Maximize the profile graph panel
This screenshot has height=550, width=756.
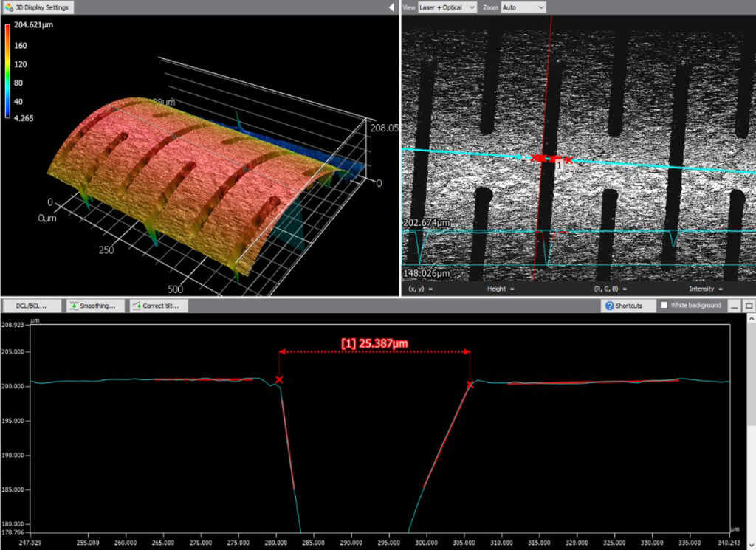pos(749,305)
